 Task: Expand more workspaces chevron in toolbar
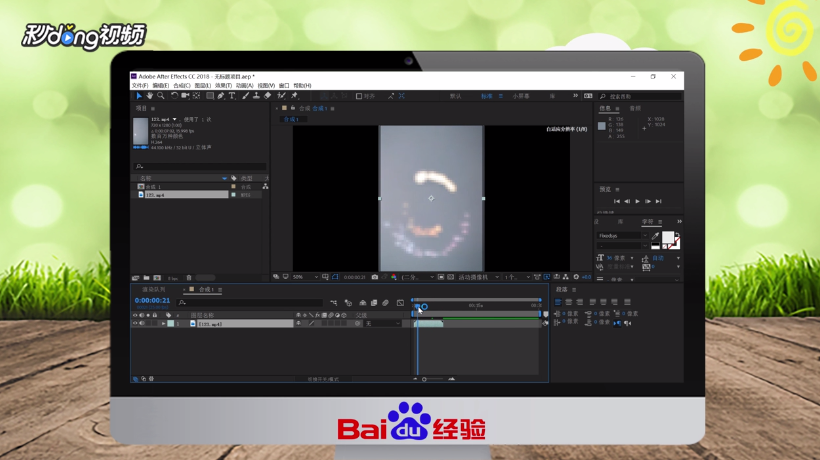point(575,96)
